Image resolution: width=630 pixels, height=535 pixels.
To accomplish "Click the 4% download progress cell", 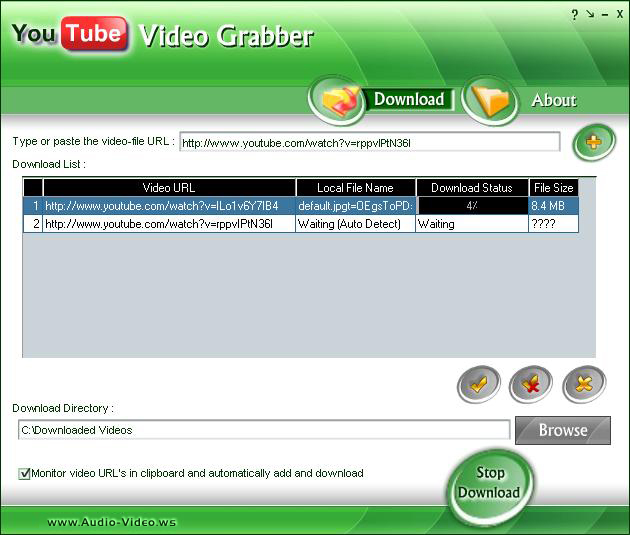I will point(471,206).
